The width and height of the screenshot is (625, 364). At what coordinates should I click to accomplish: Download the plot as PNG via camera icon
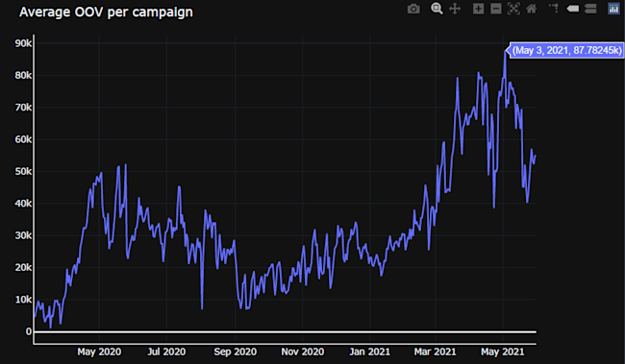(413, 9)
